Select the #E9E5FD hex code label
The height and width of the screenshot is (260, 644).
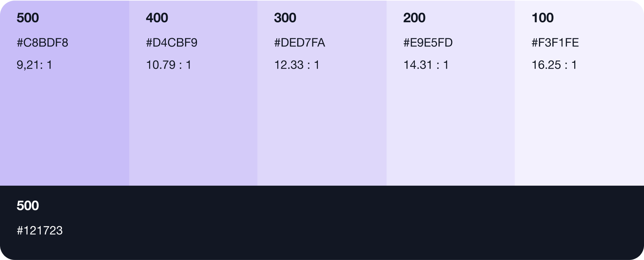tap(428, 43)
